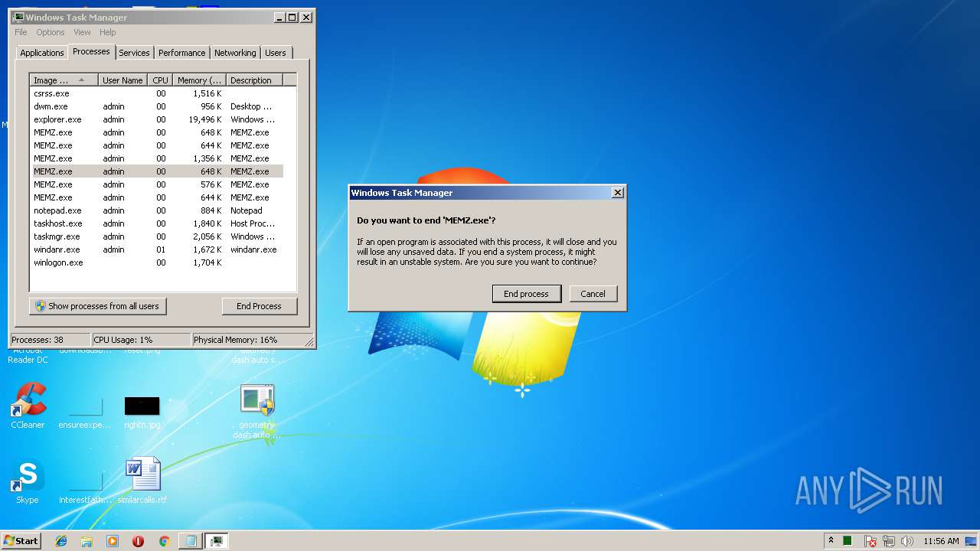Viewport: 980px width, 551px height.
Task: Select the CCleaner desktop shortcut
Action: click(x=28, y=406)
